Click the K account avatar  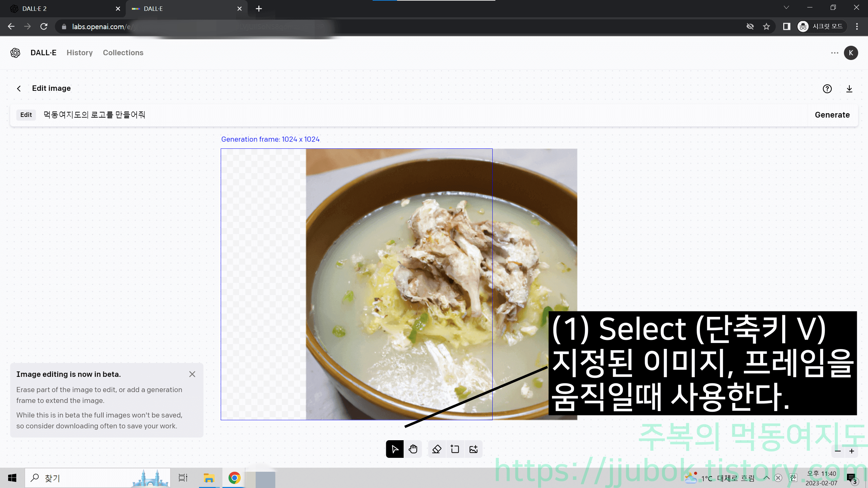click(x=851, y=53)
